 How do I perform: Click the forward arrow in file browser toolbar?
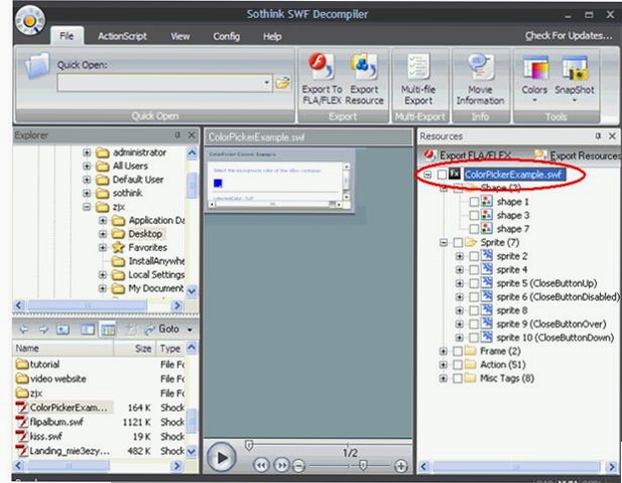43,329
